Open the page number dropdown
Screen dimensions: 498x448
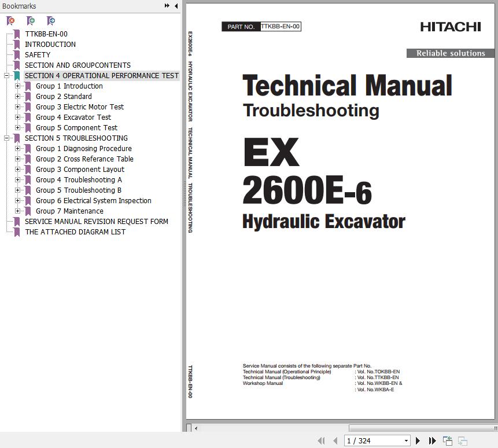pyautogui.click(x=406, y=441)
